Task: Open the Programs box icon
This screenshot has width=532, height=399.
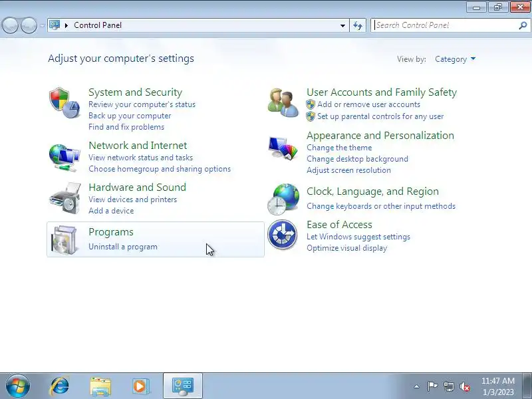Action: click(65, 240)
